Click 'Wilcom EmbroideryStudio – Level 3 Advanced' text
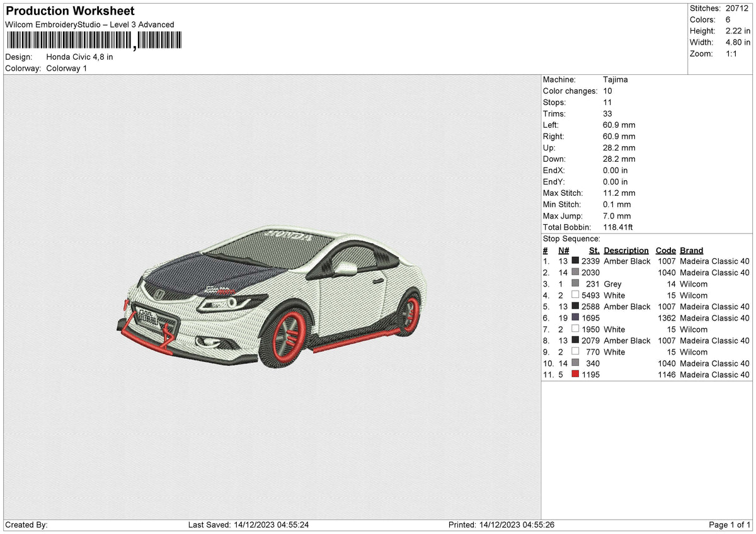756x534 pixels. [x=89, y=25]
